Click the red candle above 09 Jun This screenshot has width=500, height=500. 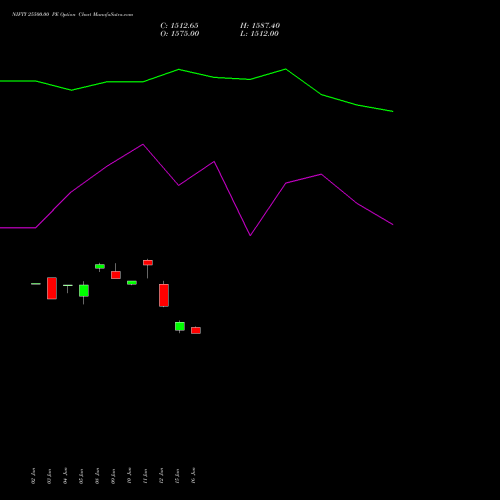coord(116,275)
